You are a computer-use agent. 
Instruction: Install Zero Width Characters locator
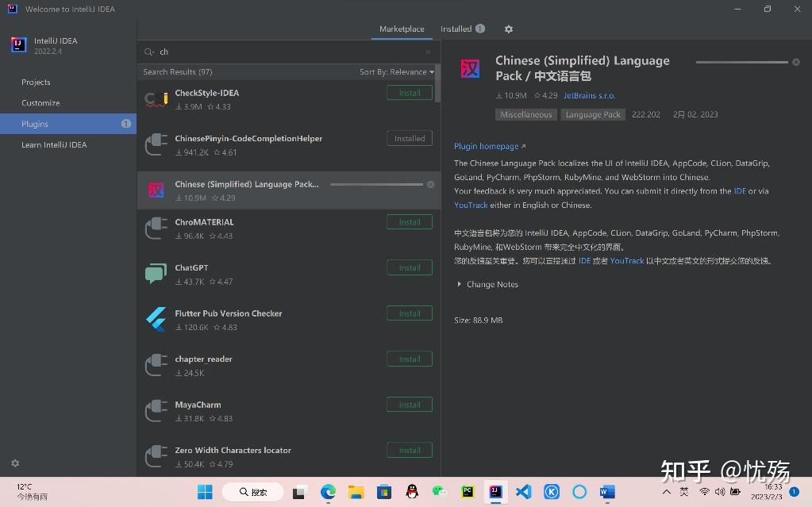[410, 450]
